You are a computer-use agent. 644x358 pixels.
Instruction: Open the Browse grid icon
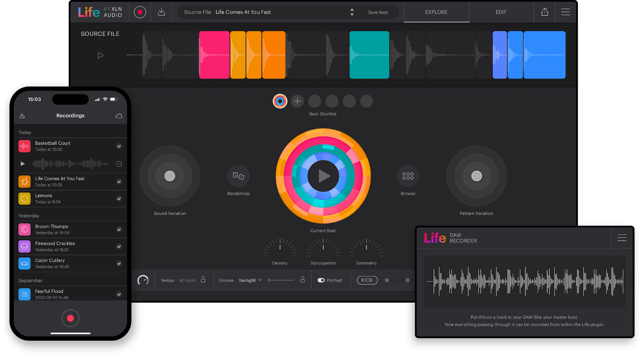tap(408, 176)
